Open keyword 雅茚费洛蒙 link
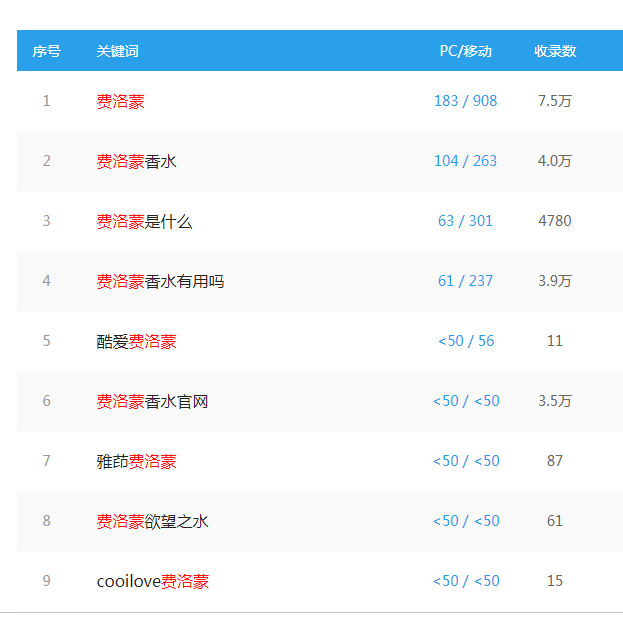This screenshot has width=623, height=618. point(136,461)
